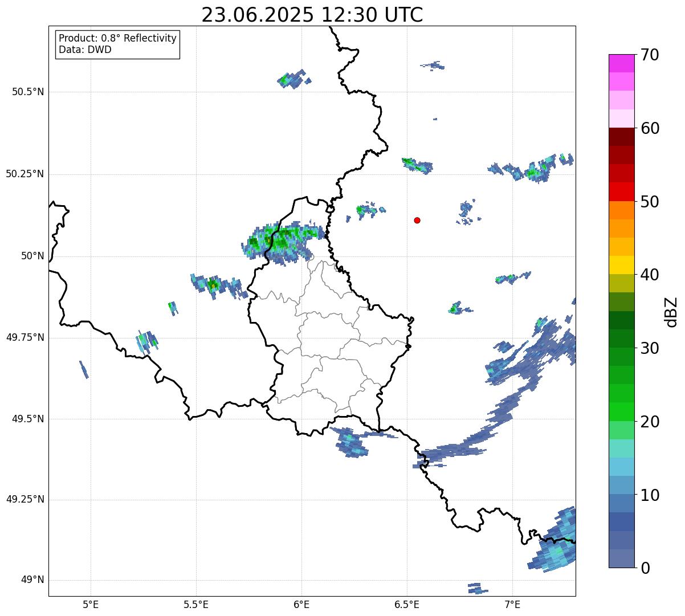Screen dimensions: 685x616
Task: Click the title '23.06.2025 12:30 UTC'
Action: pos(312,15)
